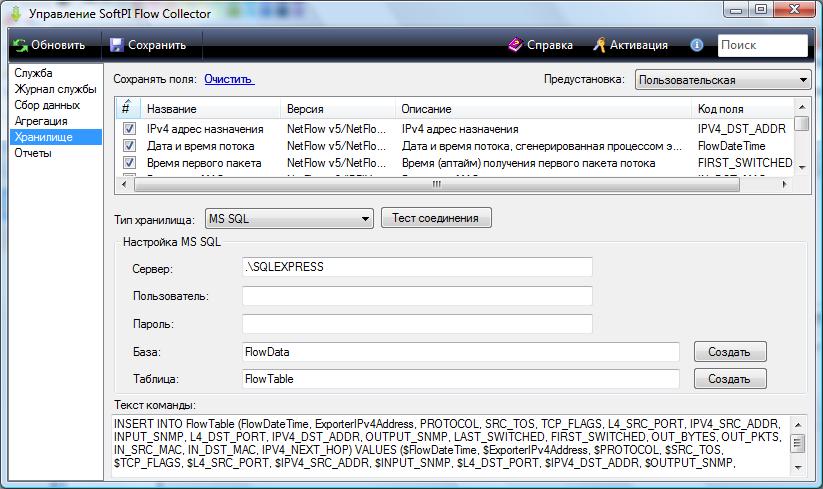Screen dimensions: 823x489
Task: Open the Справка toolbar label
Action: [550, 45]
